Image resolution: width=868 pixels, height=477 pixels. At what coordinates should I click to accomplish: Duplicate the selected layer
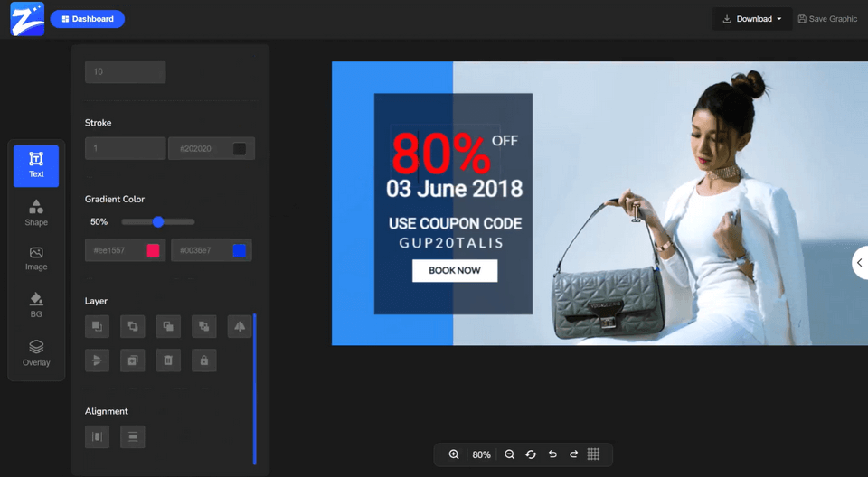(x=133, y=360)
